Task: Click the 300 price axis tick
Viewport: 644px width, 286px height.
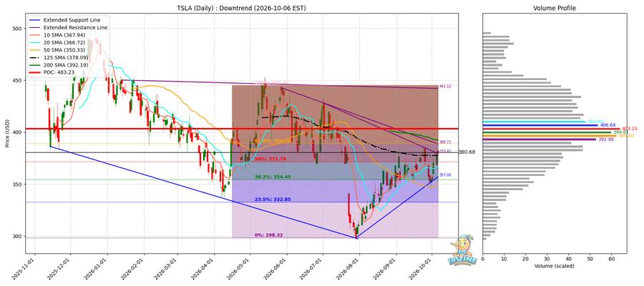Action: (x=19, y=237)
